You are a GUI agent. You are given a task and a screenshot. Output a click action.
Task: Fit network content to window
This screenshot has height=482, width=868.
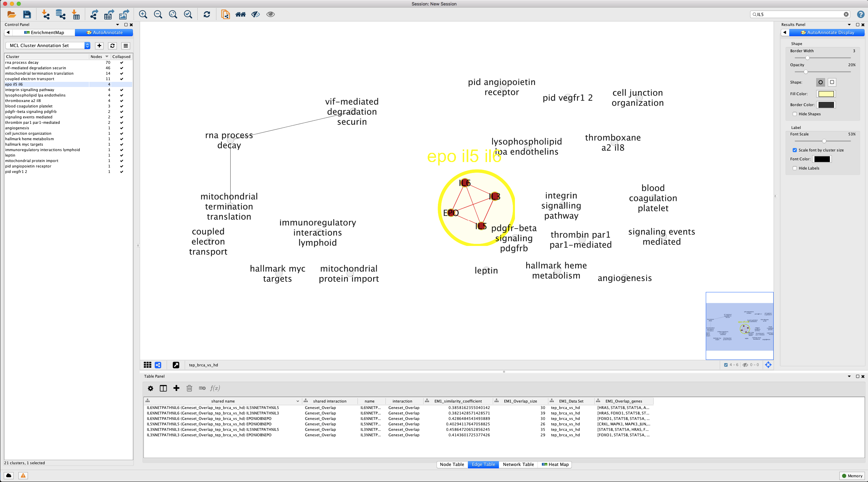(x=173, y=14)
